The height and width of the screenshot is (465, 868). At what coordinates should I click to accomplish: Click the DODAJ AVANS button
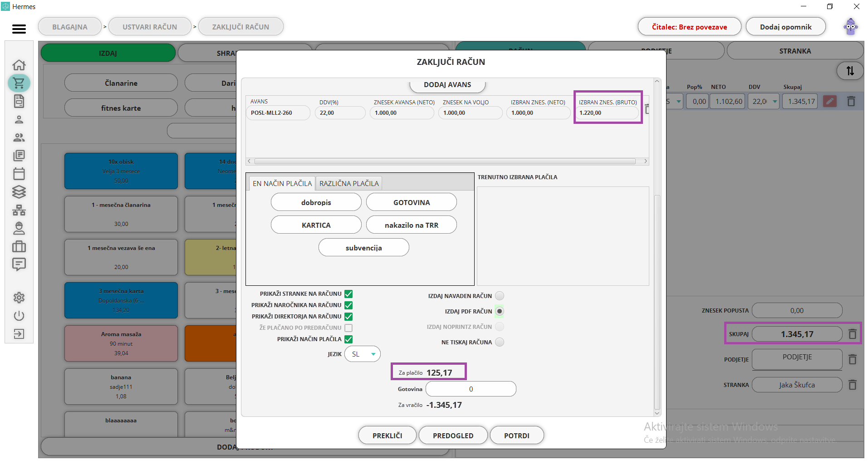point(447,85)
